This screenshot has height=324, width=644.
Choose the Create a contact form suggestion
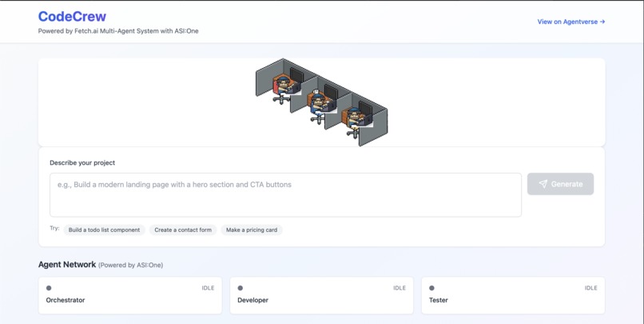click(x=183, y=230)
